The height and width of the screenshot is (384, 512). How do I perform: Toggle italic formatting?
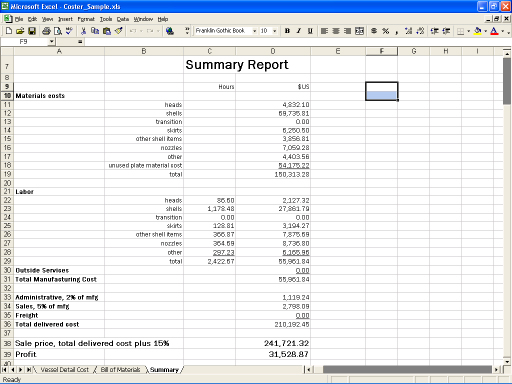pyautogui.click(x=299, y=31)
